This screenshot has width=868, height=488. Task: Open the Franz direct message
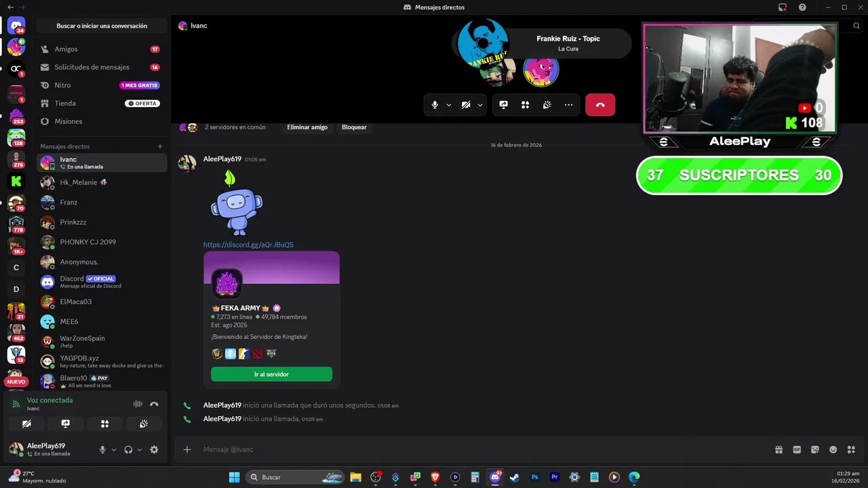tap(102, 202)
